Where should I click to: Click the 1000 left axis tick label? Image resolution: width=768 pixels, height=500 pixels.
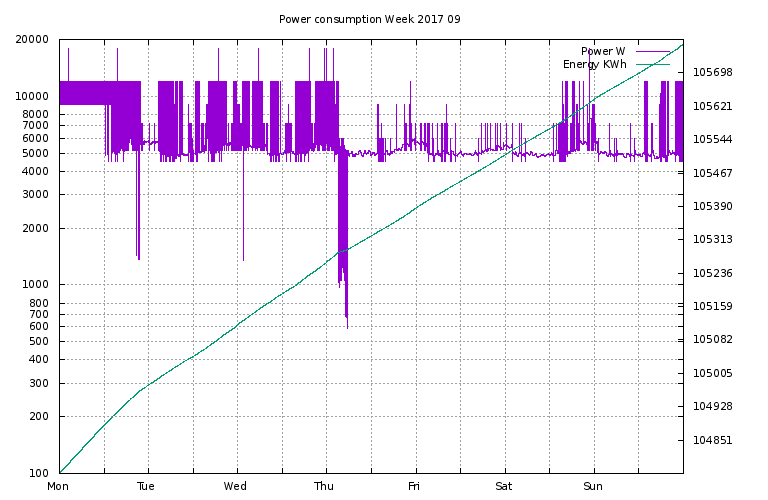pyautogui.click(x=36, y=285)
